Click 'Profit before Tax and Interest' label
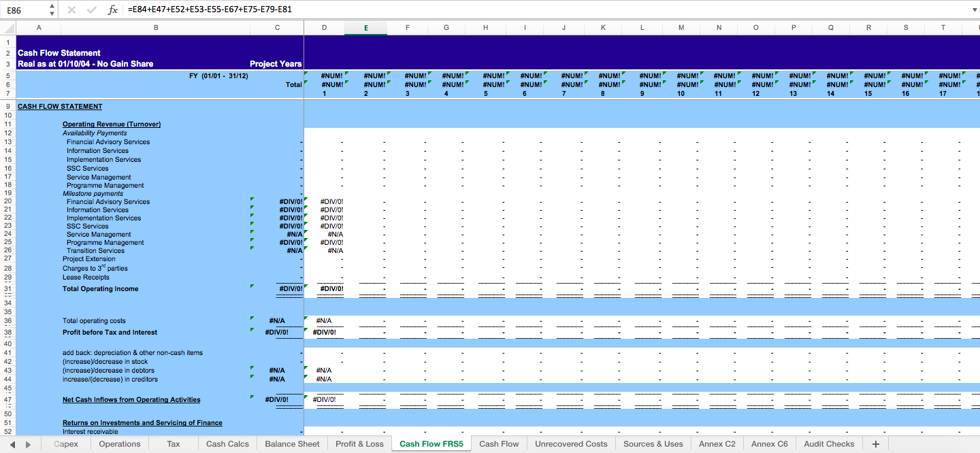 click(110, 333)
